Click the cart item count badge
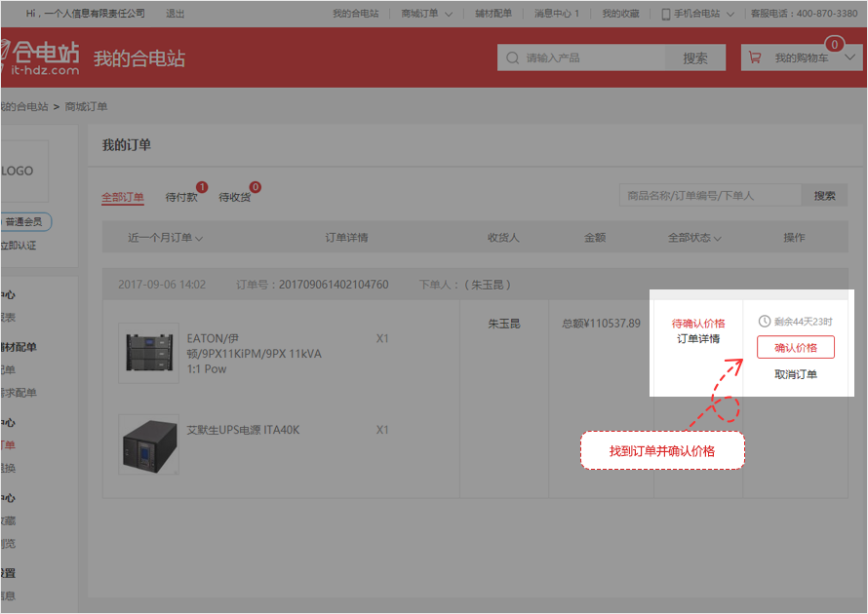Image resolution: width=868 pixels, height=614 pixels. click(x=834, y=44)
